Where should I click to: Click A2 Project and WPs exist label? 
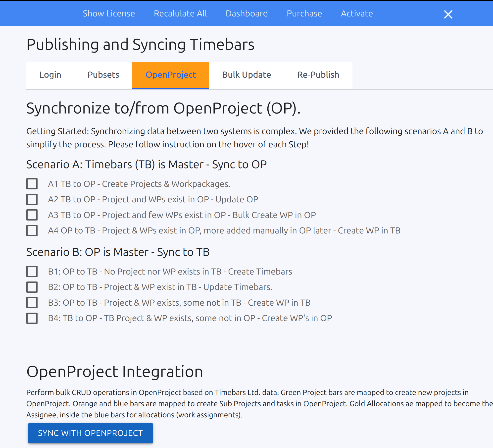(153, 199)
